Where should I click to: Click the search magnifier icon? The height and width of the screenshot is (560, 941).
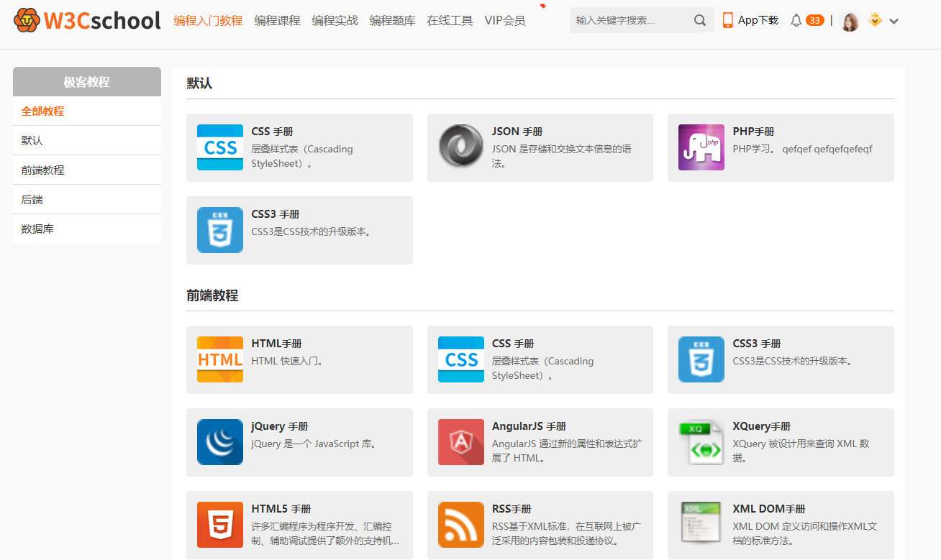(699, 21)
